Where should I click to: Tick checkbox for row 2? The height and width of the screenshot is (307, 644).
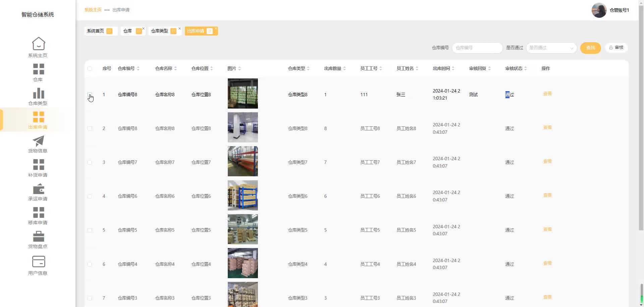pyautogui.click(x=90, y=128)
